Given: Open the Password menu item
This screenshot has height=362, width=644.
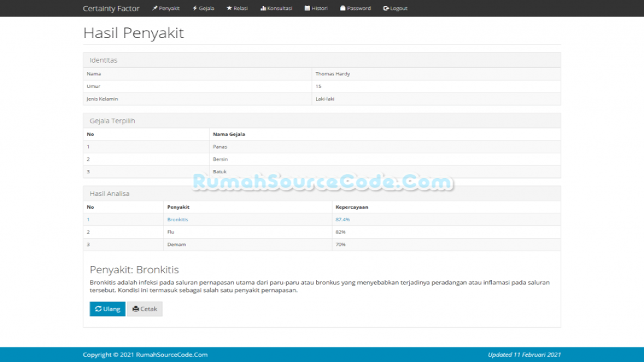Looking at the screenshot, I should click(355, 8).
